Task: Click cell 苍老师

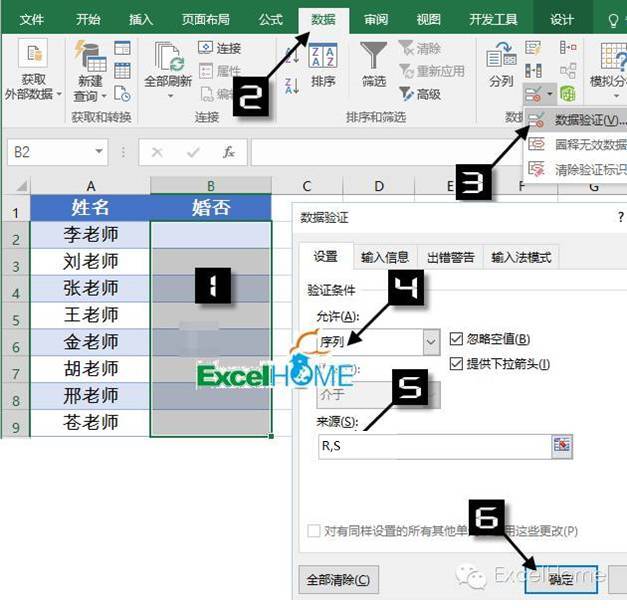Action: (90, 423)
